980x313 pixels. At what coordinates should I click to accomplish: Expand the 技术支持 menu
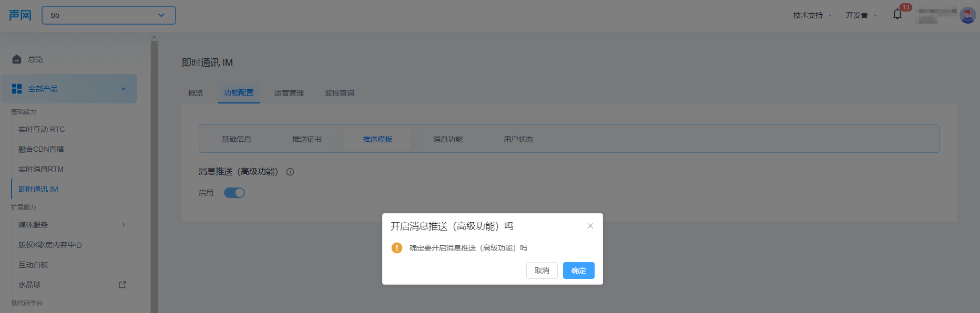(812, 15)
